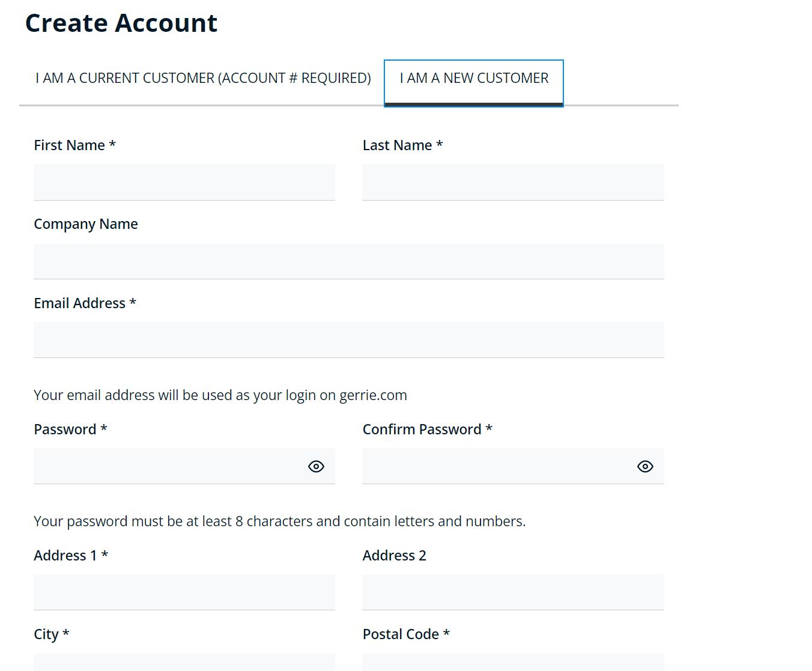This screenshot has width=812, height=671.
Task: Click the Create Account heading
Action: [121, 23]
